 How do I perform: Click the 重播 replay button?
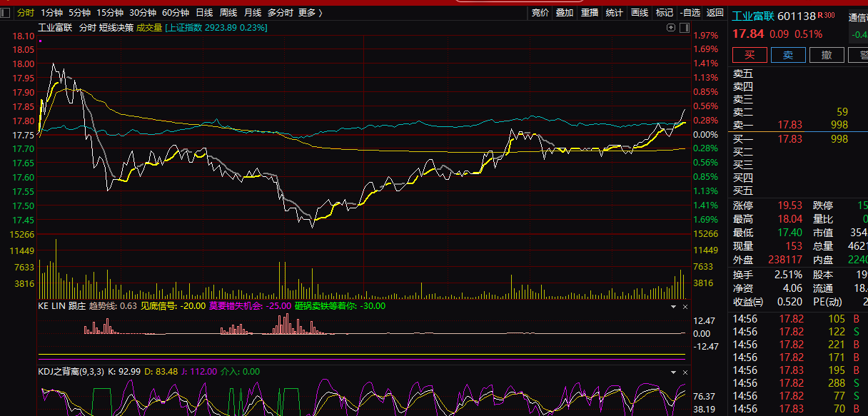tap(590, 13)
